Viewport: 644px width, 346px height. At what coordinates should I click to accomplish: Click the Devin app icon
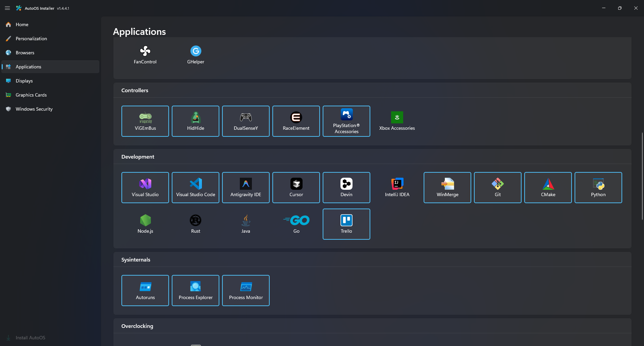[x=346, y=184]
